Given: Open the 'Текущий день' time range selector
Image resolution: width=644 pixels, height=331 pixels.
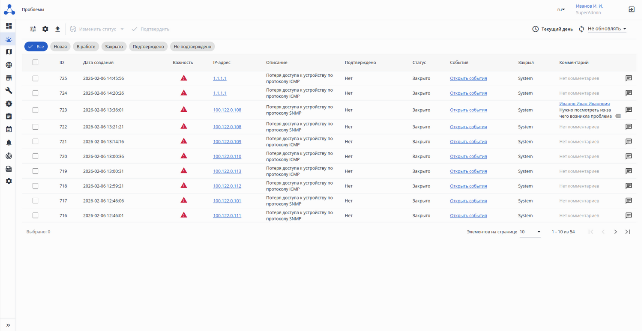Looking at the screenshot, I should 552,29.
